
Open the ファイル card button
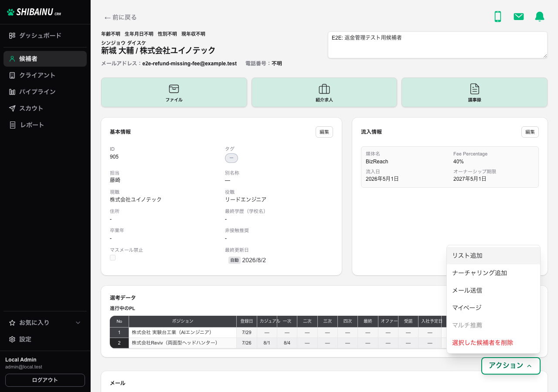(x=174, y=92)
